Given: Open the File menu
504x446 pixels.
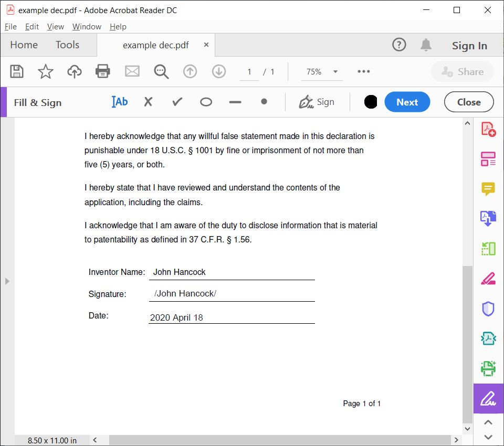Looking at the screenshot, I should tap(10, 26).
